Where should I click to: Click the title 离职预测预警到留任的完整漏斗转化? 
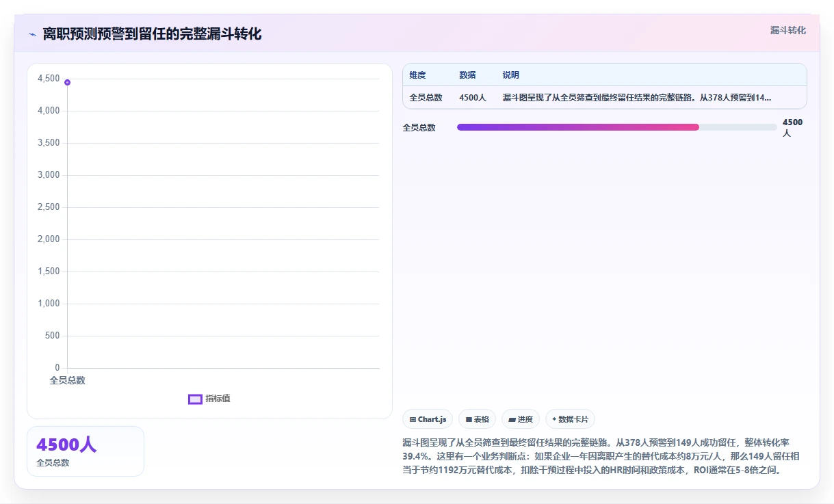152,34
